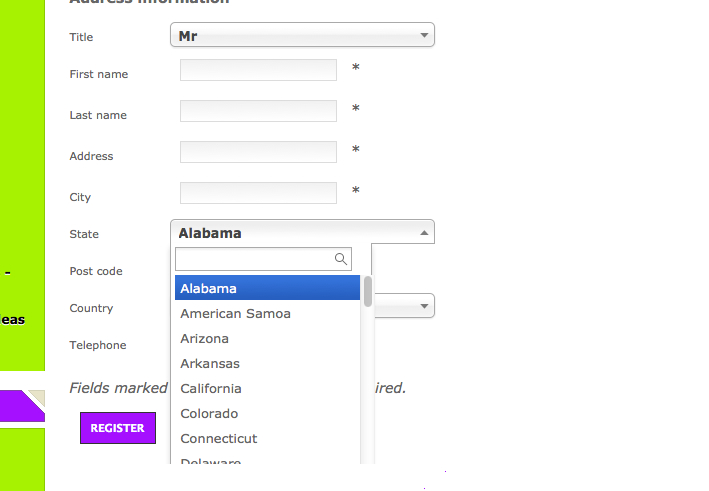Click the First name text field
This screenshot has height=491, width=709.
[x=258, y=70]
